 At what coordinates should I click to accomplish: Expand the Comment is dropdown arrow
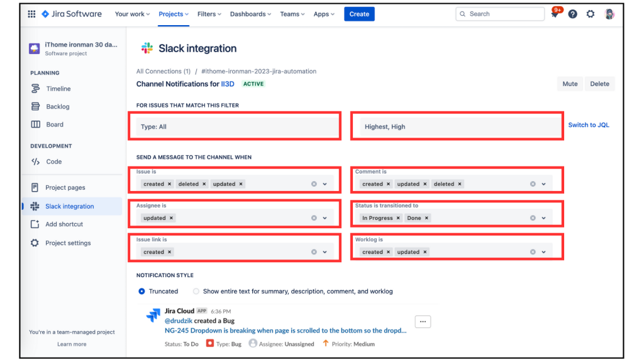tap(544, 184)
